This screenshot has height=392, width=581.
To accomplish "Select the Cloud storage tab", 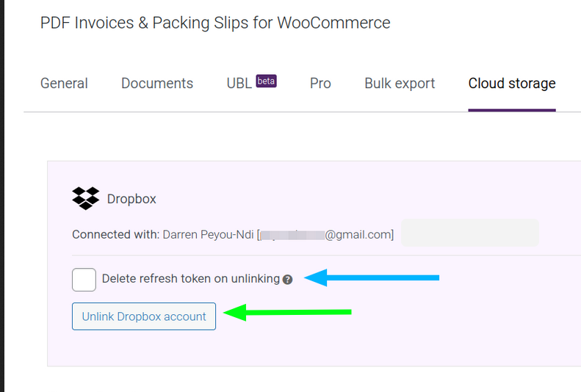I will pyautogui.click(x=512, y=83).
